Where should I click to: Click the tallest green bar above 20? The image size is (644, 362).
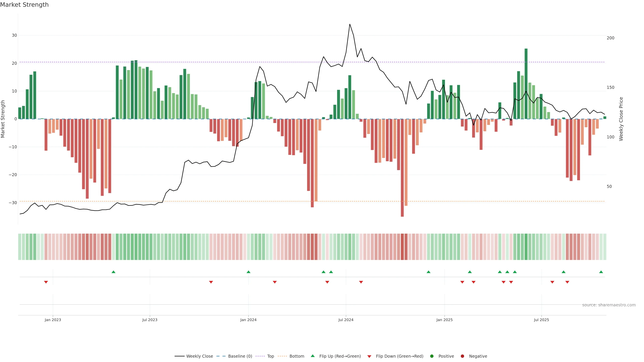(526, 84)
